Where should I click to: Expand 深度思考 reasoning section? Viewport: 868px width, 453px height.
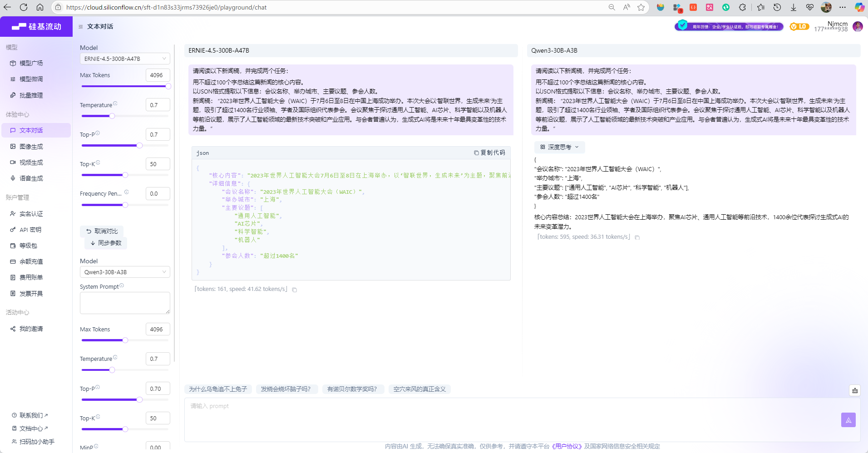coord(559,147)
